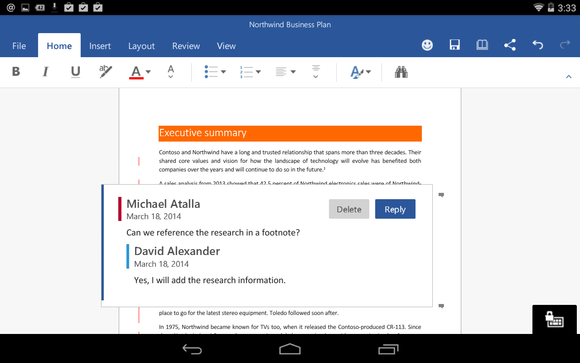
Task: Collapse the ribbon with the chevron
Action: [569, 77]
